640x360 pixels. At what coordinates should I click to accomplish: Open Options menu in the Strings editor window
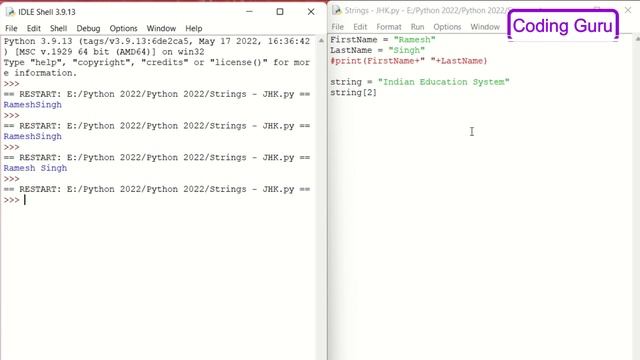[447, 27]
